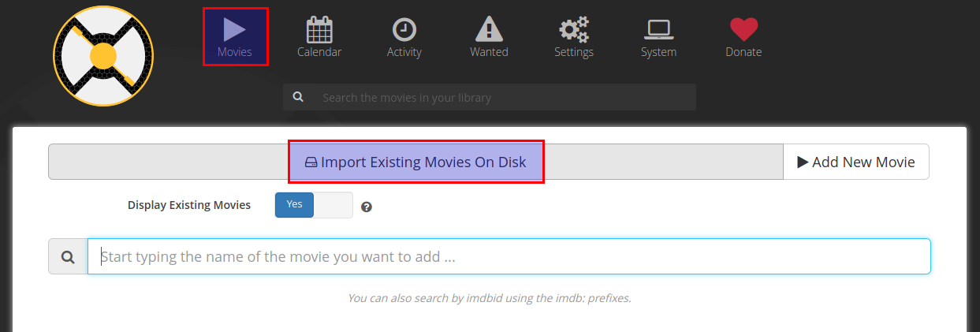980x332 pixels.
Task: Click the blank off side of the switch
Action: tap(333, 205)
